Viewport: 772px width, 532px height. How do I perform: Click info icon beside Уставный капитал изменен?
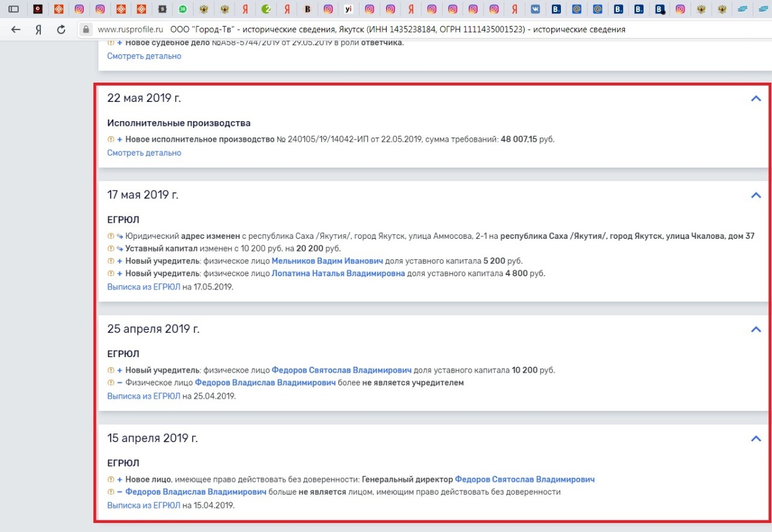(110, 249)
